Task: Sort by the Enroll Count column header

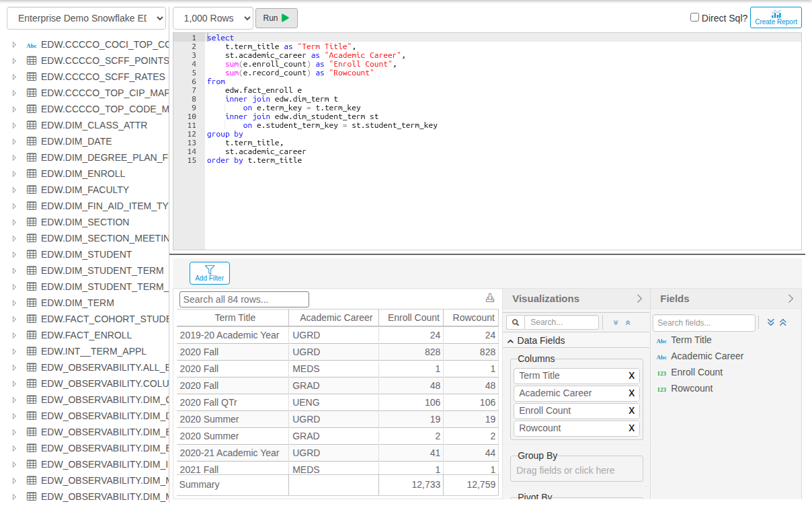Action: (x=413, y=318)
